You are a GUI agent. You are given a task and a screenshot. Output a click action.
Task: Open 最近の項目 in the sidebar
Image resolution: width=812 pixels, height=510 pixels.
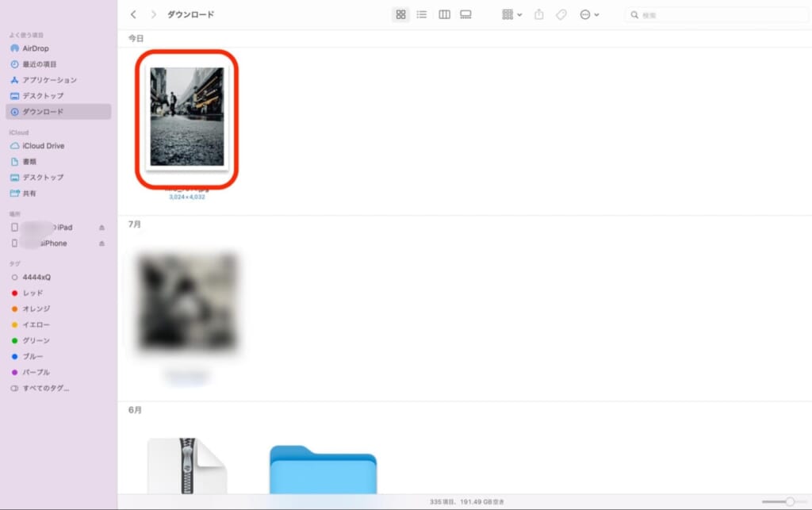(58, 64)
